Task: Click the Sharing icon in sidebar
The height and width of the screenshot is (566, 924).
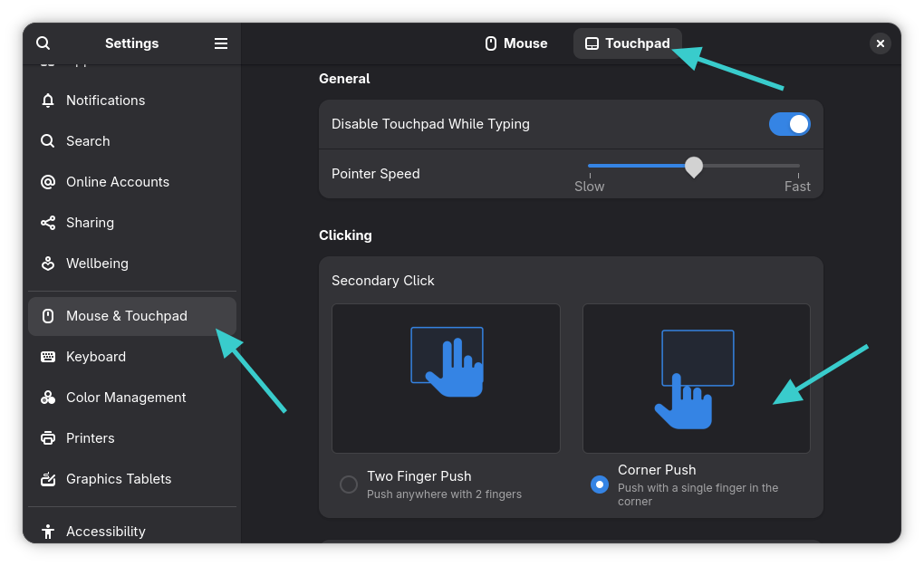Action: 48,223
